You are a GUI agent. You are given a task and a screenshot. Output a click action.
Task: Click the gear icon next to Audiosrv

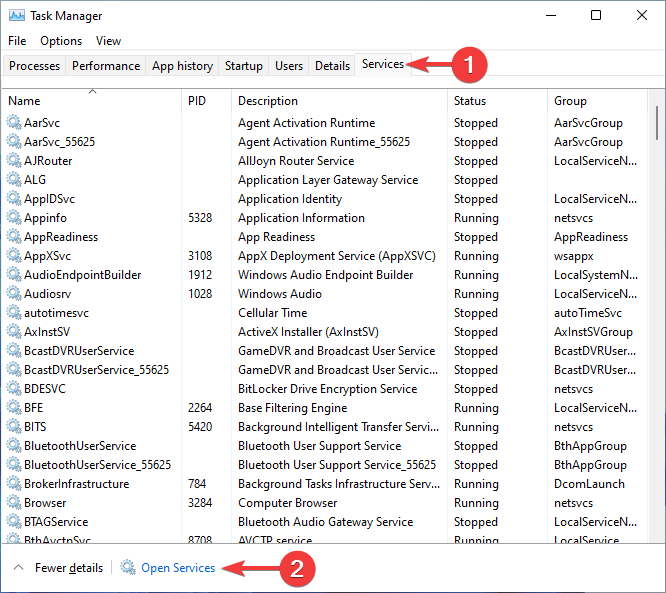14,294
